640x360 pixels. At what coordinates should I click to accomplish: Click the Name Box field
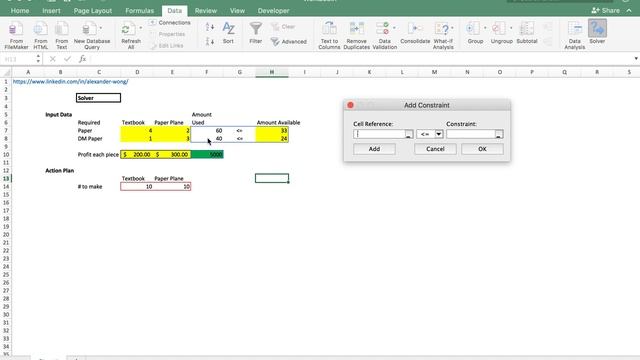click(x=18, y=59)
